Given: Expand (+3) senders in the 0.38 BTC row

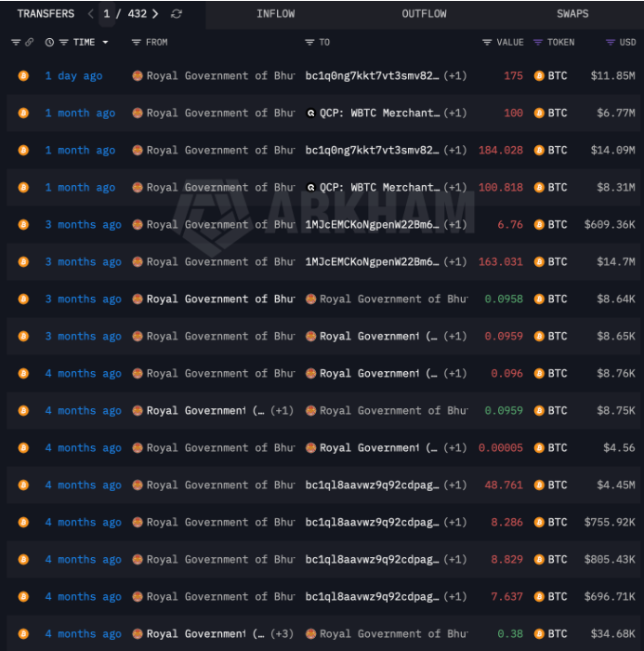Looking at the screenshot, I should 282,634.
